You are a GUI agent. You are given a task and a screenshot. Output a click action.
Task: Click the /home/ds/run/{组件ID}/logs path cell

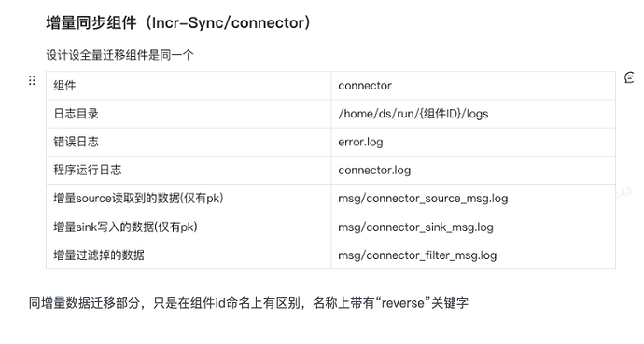pos(473,114)
